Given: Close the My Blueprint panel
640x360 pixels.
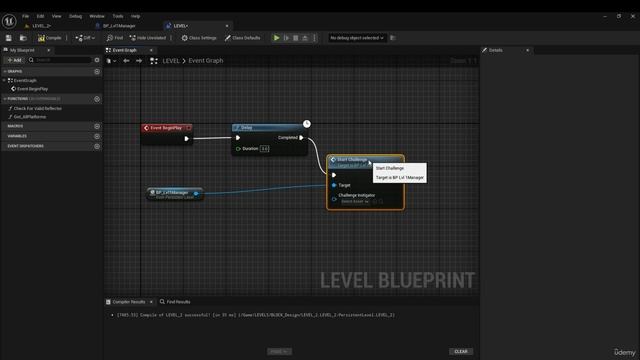Looking at the screenshot, I should click(x=49, y=50).
